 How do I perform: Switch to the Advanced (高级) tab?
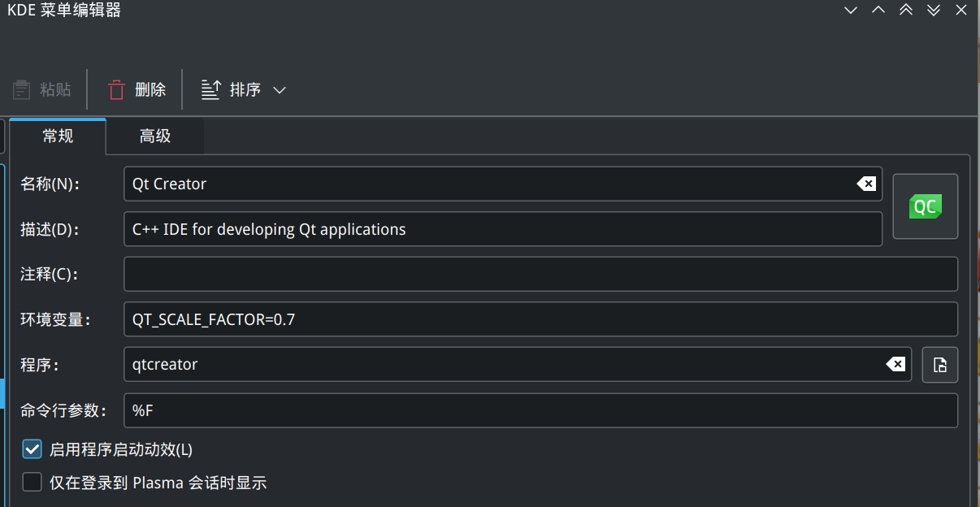coord(155,136)
